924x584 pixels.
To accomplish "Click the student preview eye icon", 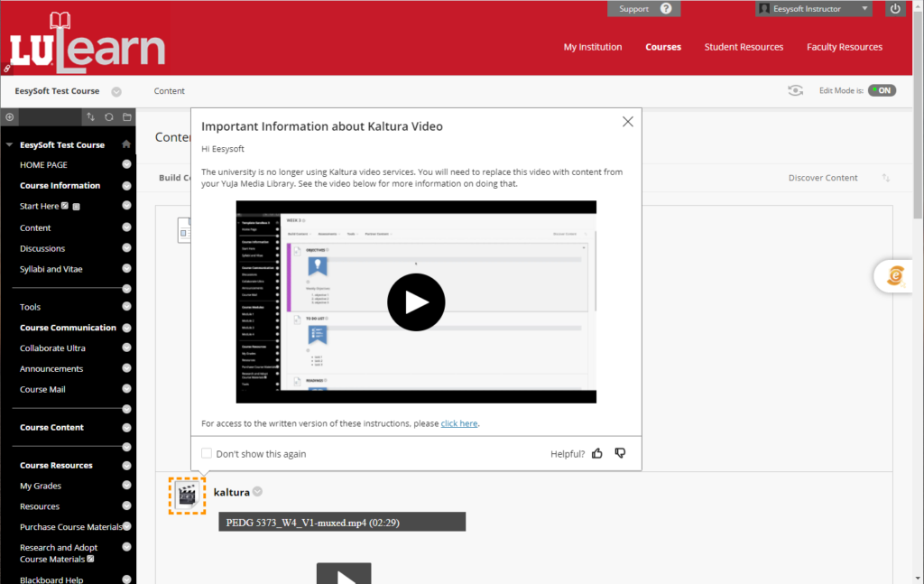I will click(795, 90).
